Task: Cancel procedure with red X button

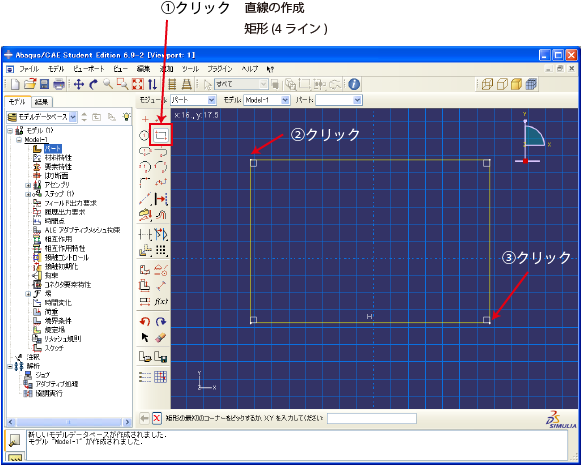Action: tap(157, 419)
